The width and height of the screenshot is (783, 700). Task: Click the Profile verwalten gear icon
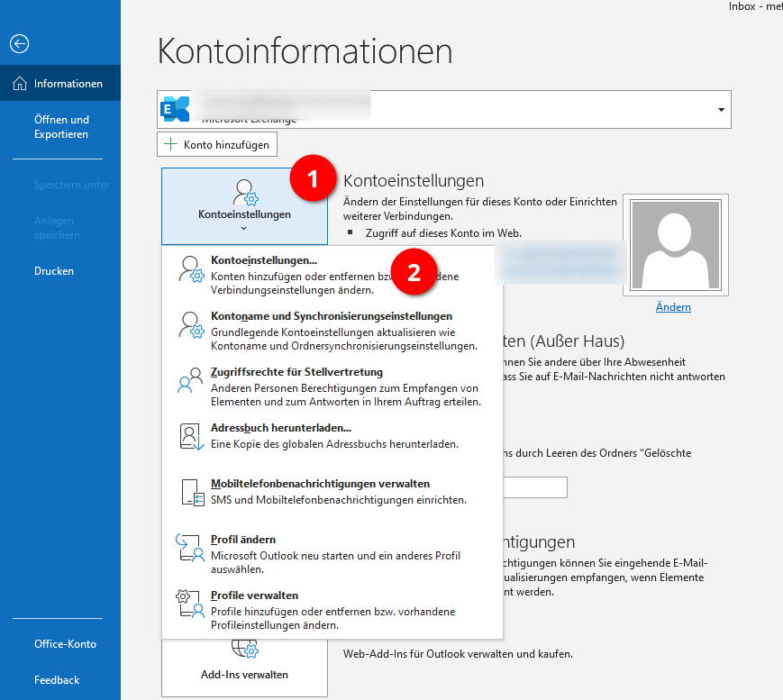point(190,604)
